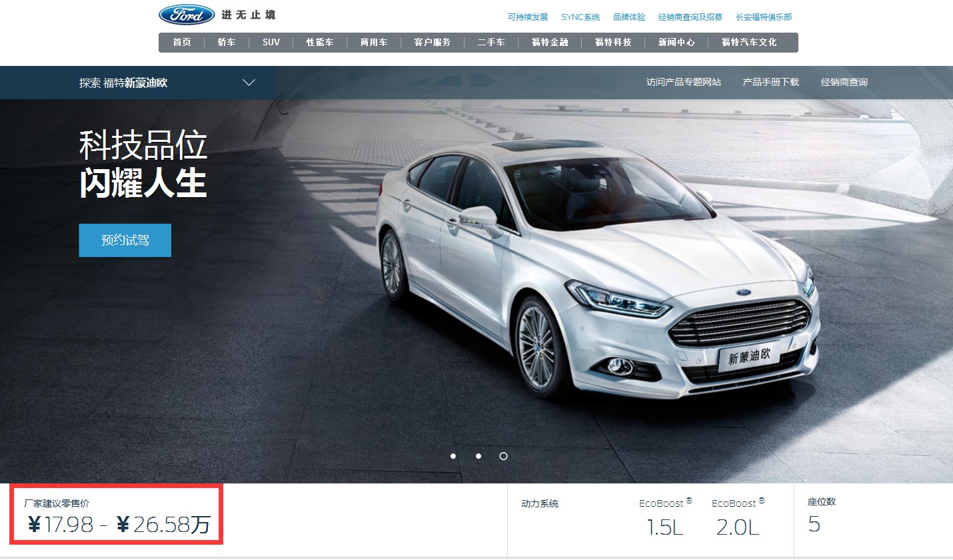The height and width of the screenshot is (560, 953).
Task: Expand the 探索 福特新蒙迪欧 chevron dropdown
Action: (x=249, y=83)
